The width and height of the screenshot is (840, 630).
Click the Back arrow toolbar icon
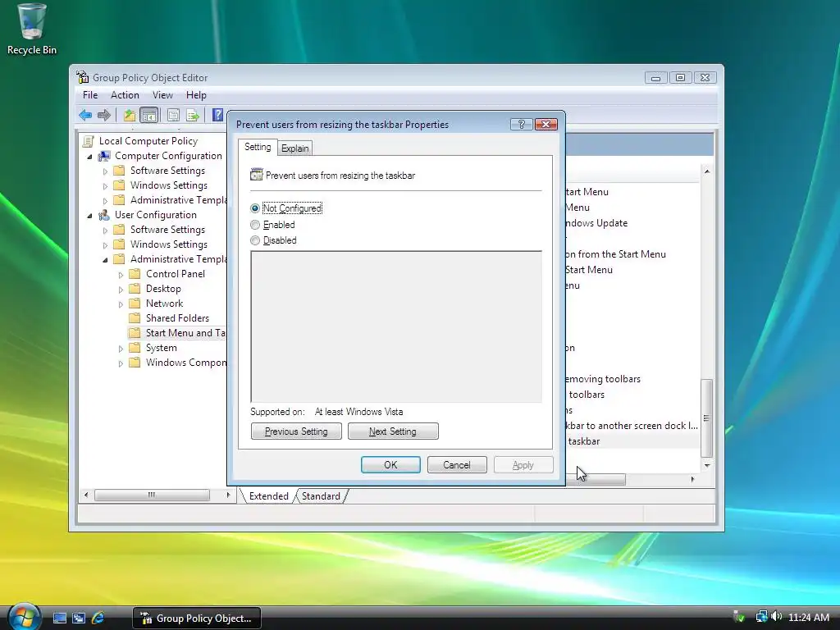pos(85,115)
